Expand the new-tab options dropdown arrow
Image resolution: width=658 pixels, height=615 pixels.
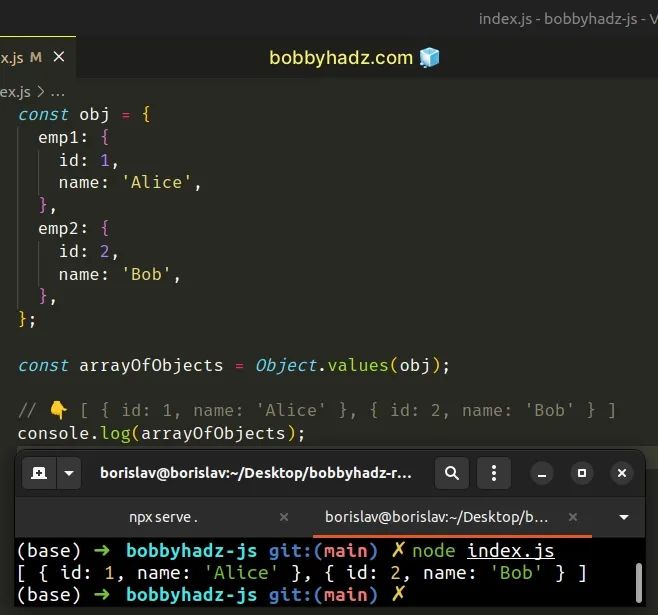pyautogui.click(x=69, y=473)
